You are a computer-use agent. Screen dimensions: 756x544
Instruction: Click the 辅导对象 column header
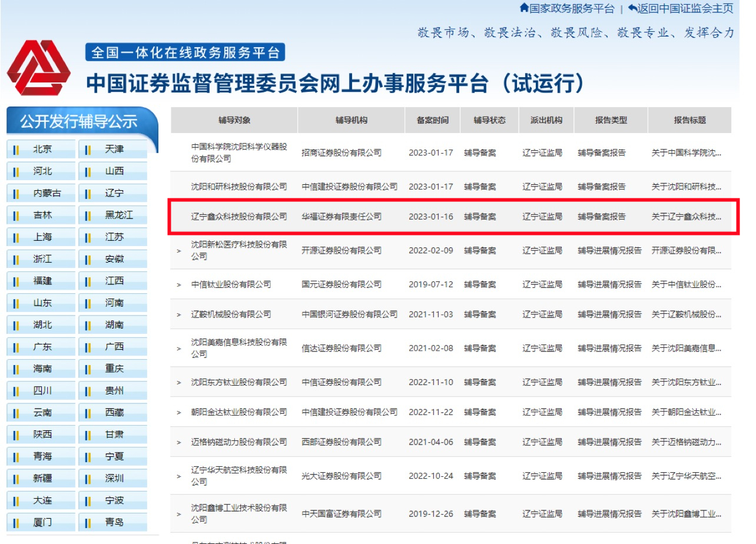click(x=234, y=120)
